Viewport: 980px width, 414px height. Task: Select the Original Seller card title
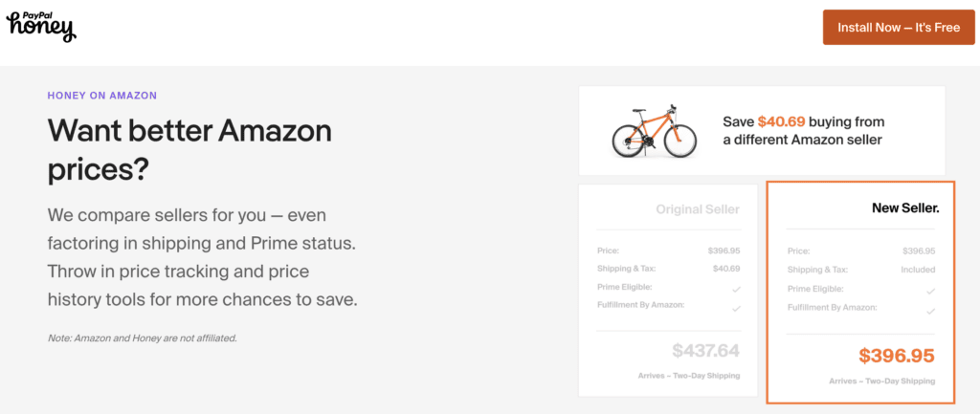coord(697,208)
